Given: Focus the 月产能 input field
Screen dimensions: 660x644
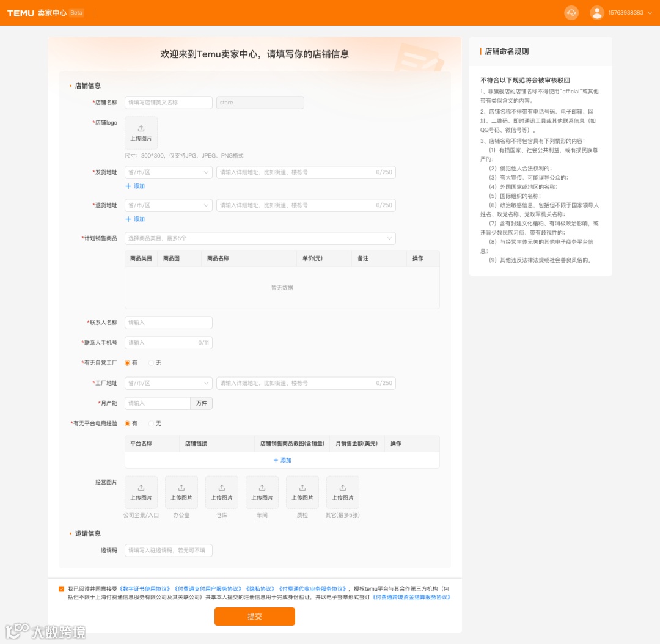Looking at the screenshot, I should coord(158,403).
